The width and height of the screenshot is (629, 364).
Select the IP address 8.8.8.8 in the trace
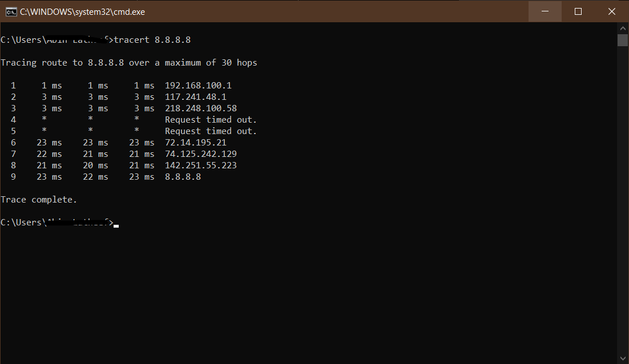(x=182, y=176)
